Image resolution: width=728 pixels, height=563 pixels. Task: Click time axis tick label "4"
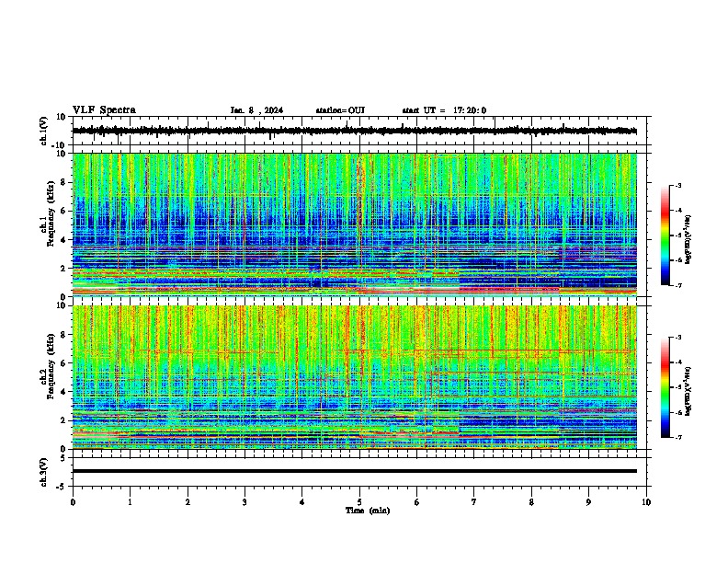302,502
